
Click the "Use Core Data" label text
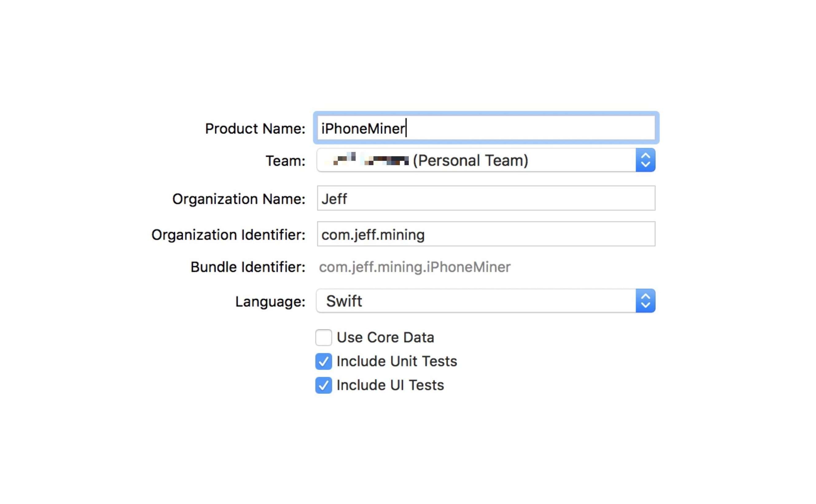[x=385, y=338]
